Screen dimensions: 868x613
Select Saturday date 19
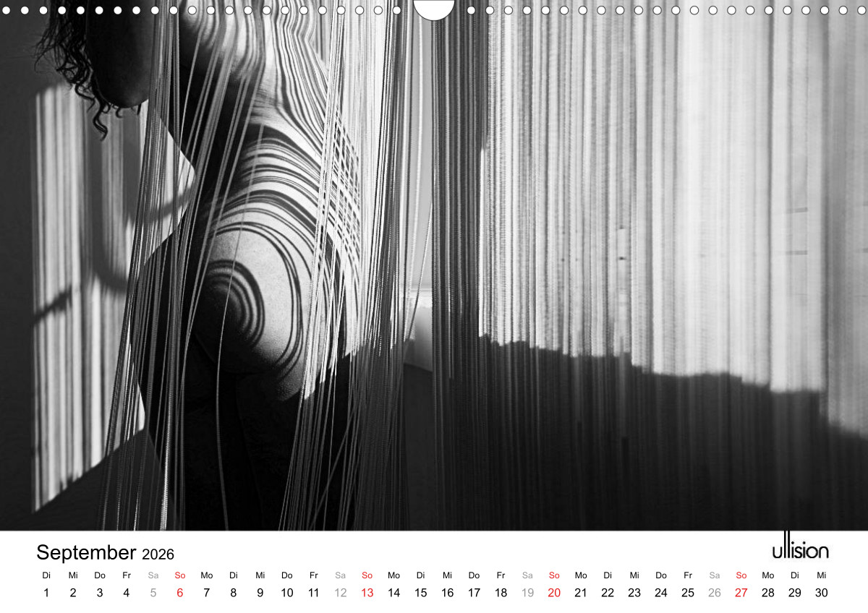point(528,593)
